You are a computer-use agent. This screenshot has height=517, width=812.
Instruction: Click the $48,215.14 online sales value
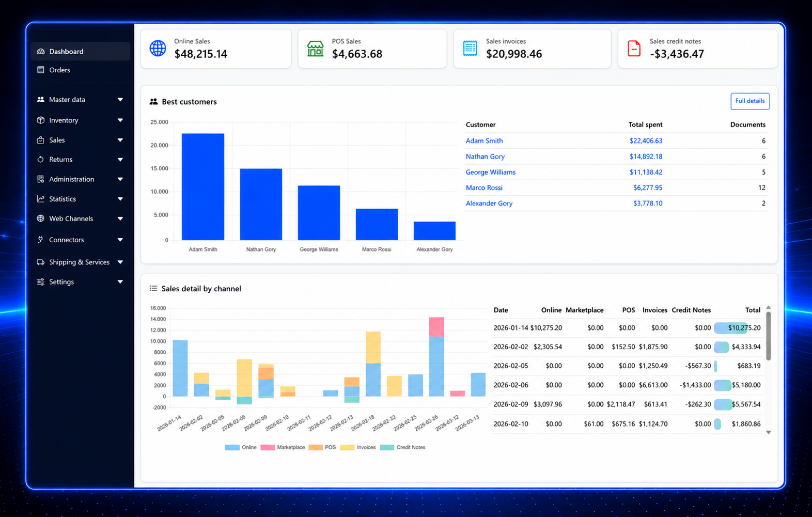click(x=201, y=54)
